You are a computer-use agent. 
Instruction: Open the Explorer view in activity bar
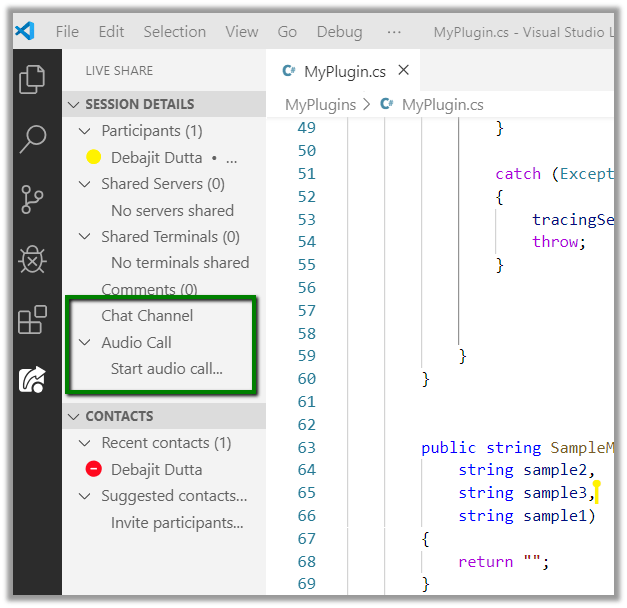(33, 79)
